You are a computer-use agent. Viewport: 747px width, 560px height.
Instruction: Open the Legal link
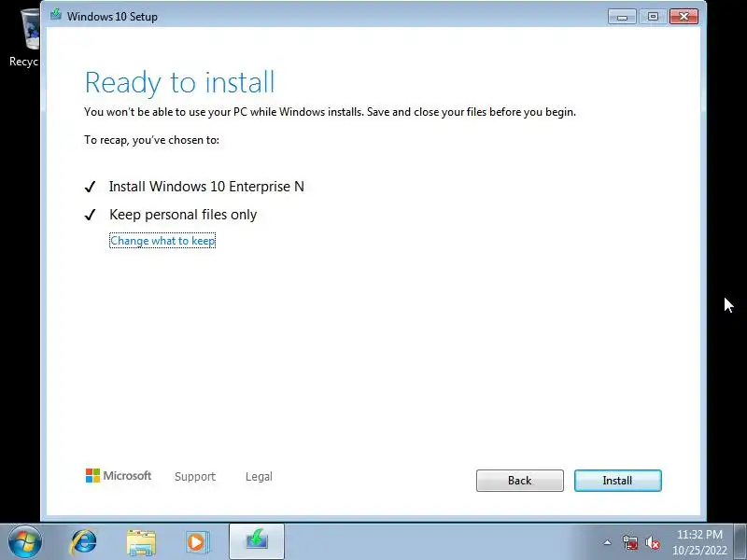(259, 476)
